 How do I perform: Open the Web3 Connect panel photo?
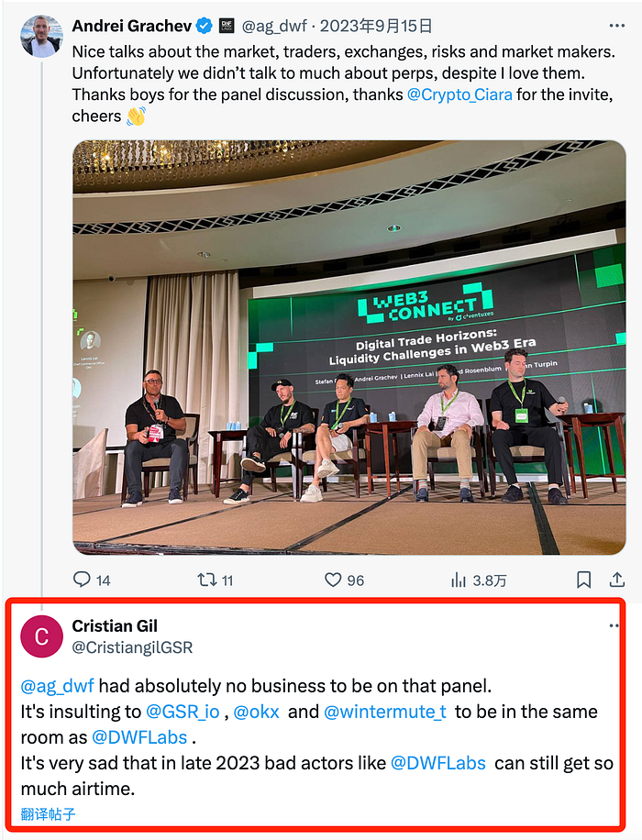349,347
